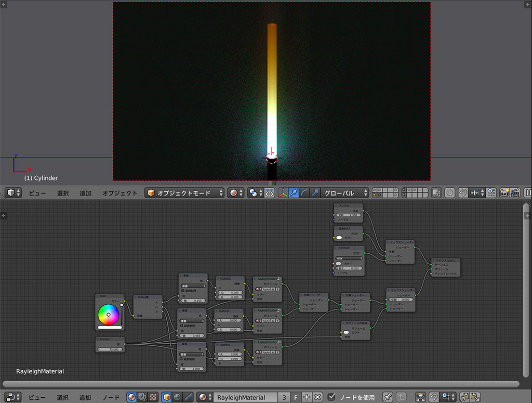Viewport: 532px width, 403px height.
Task: Add a new material with plus button
Action: coord(307,397)
